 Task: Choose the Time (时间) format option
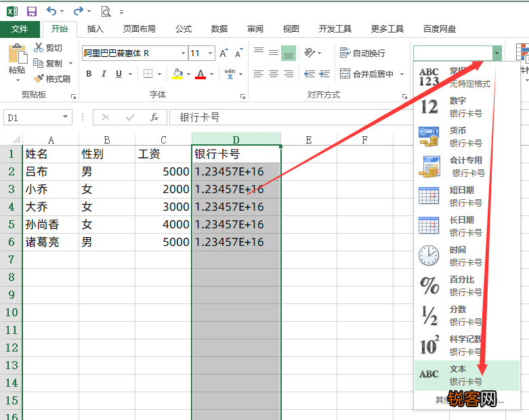click(x=467, y=255)
